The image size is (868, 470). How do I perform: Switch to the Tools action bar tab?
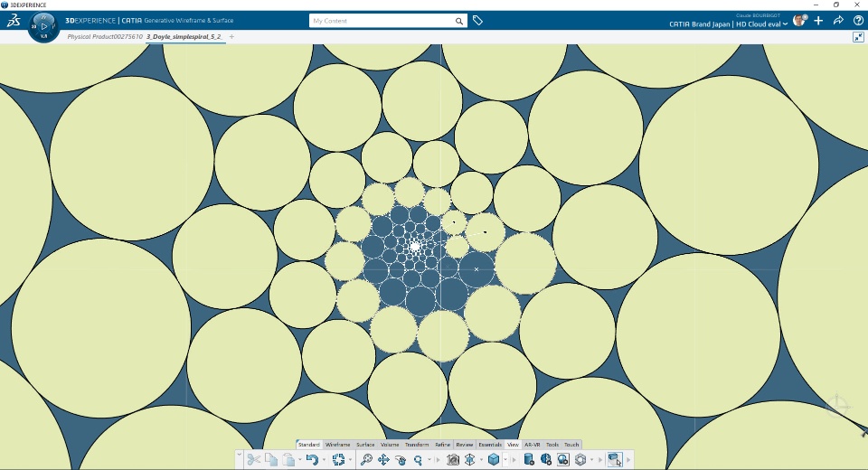[552, 445]
